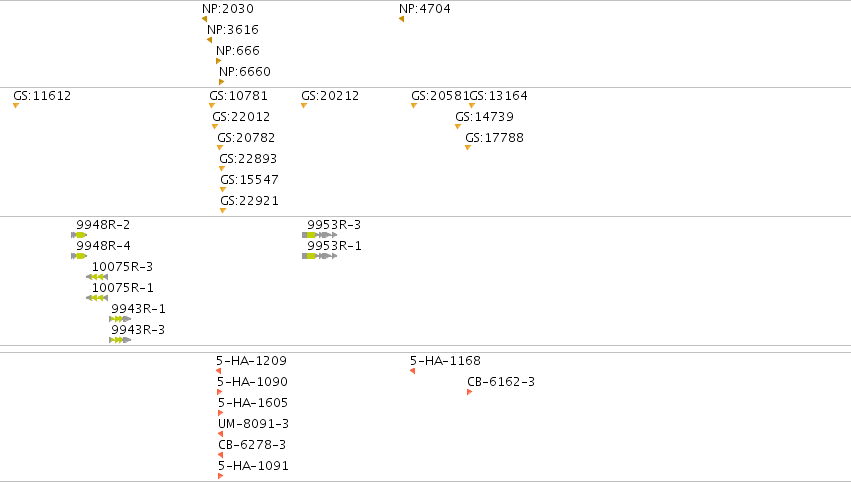The height and width of the screenshot is (482, 851).
Task: Select the GS:13164 insertion marker
Action: 472,106
